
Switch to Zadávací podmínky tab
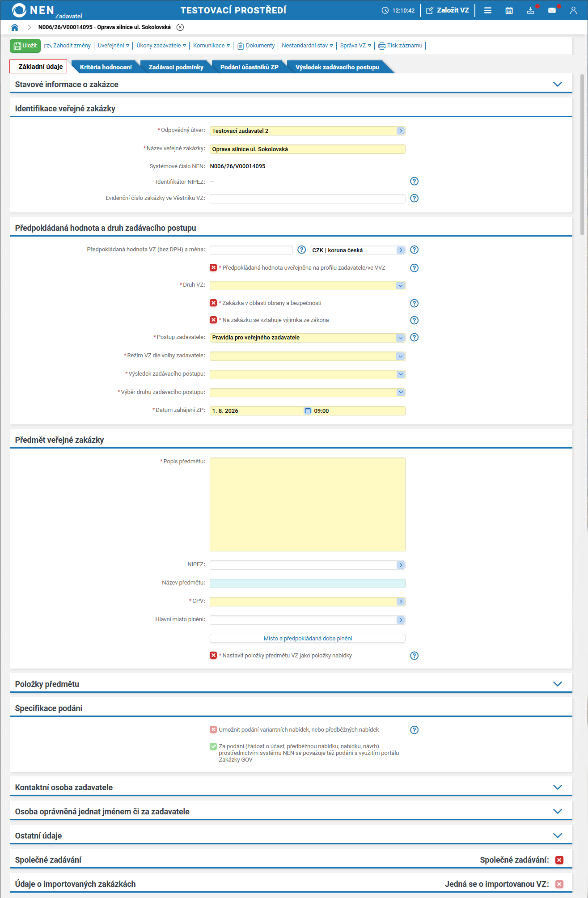point(176,67)
